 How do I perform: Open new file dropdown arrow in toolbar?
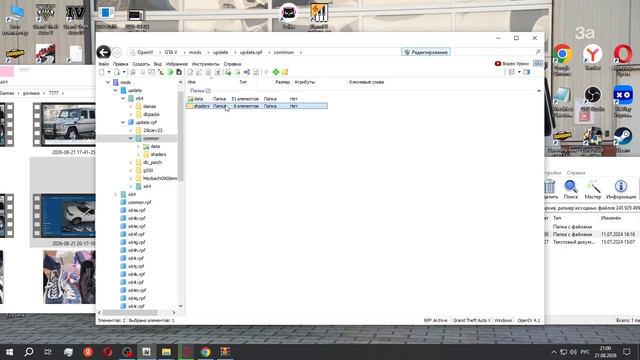point(109,72)
